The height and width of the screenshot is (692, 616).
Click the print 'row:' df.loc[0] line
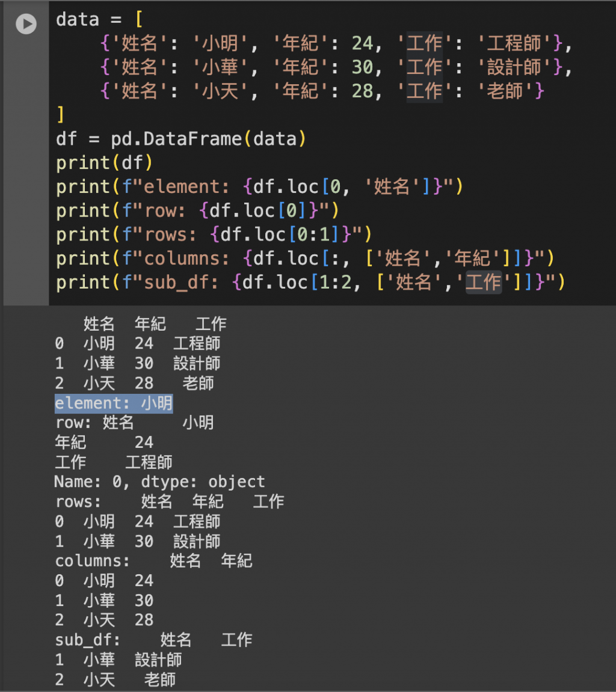coord(197,210)
